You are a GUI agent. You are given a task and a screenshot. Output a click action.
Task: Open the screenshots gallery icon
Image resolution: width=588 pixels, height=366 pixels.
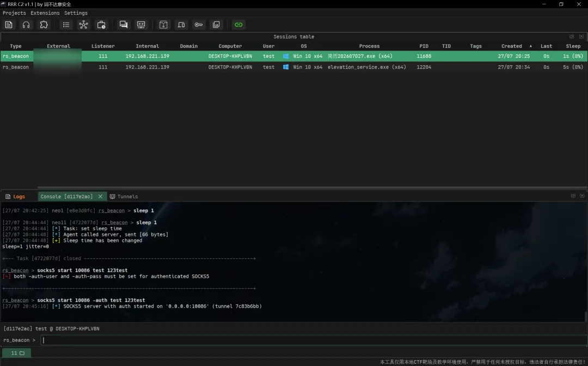(216, 25)
